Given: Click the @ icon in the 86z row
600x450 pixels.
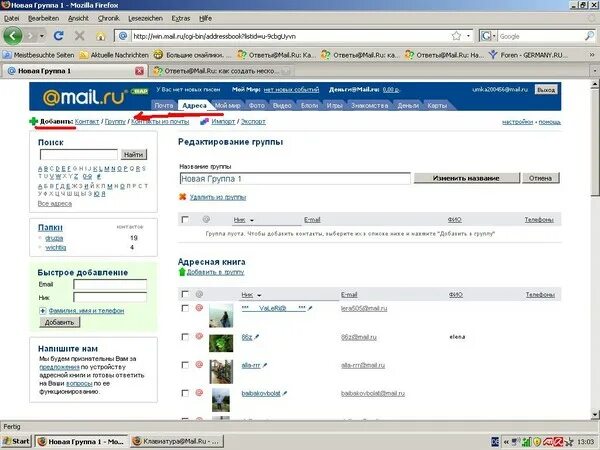Looking at the screenshot, I should [x=199, y=336].
